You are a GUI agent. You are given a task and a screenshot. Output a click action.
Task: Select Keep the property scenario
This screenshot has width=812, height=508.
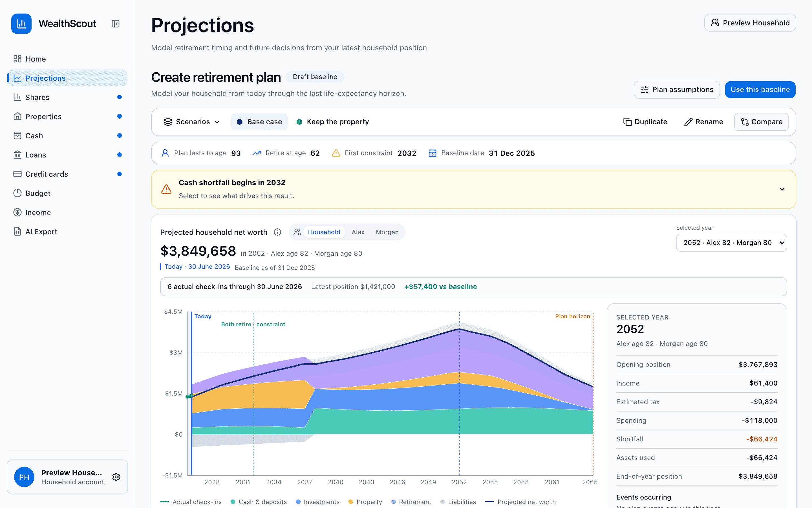(333, 122)
